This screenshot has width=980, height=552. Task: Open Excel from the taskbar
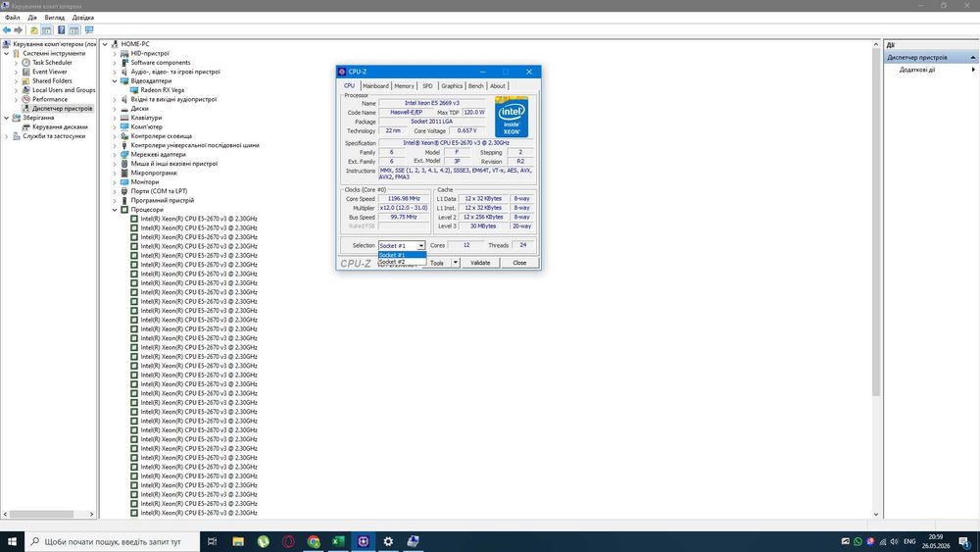tap(338, 541)
